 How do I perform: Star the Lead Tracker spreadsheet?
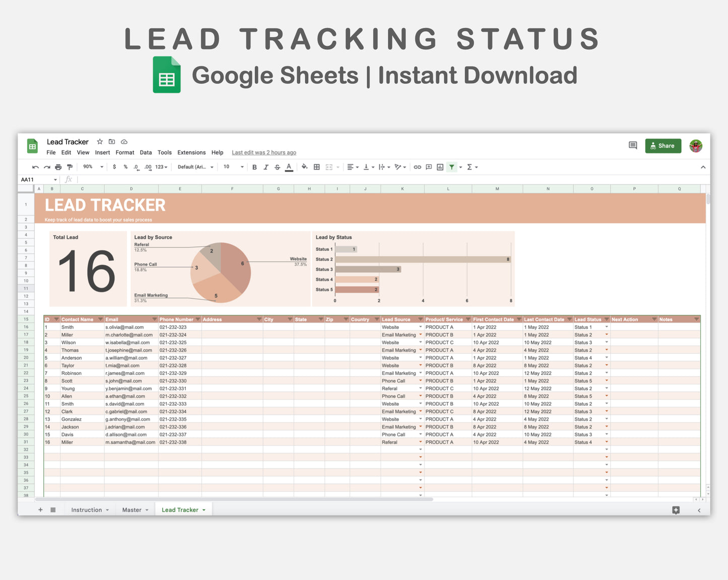(x=99, y=141)
